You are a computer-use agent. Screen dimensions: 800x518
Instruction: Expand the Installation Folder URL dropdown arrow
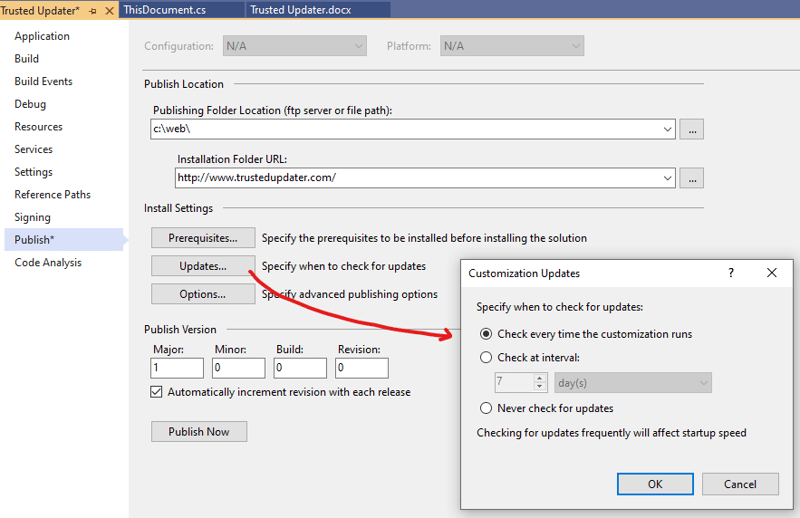(667, 178)
